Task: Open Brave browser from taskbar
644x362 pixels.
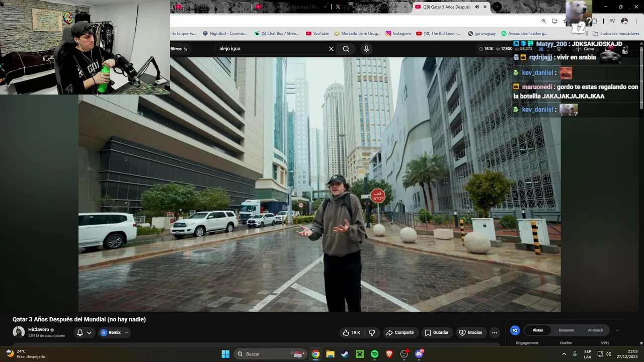Action: [x=389, y=354]
